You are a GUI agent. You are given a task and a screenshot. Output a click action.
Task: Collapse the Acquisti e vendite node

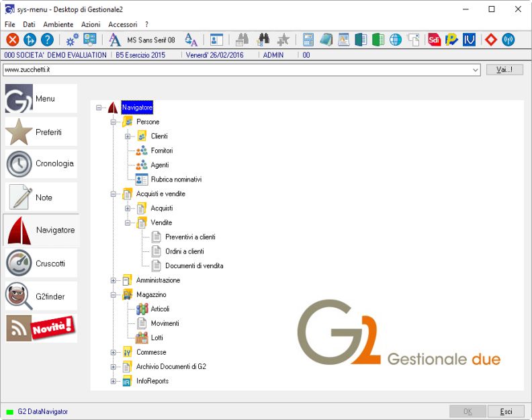[114, 194]
